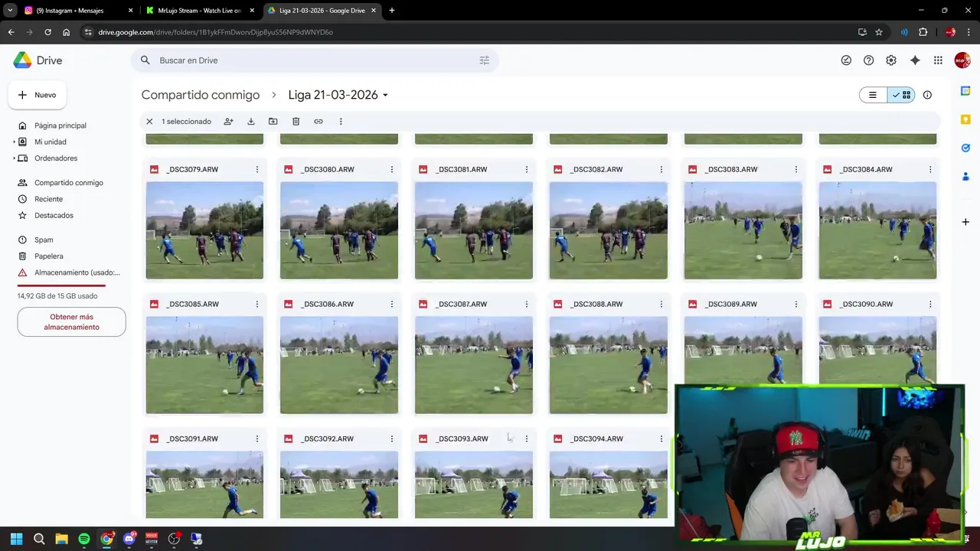Open Spotify from taskbar

click(x=84, y=539)
